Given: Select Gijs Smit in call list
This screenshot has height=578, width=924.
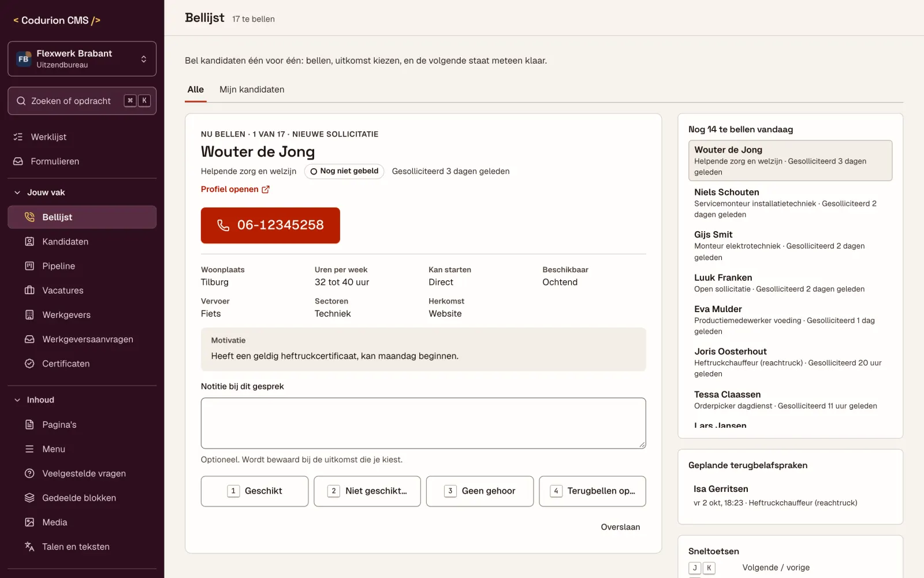Looking at the screenshot, I should 790,246.
